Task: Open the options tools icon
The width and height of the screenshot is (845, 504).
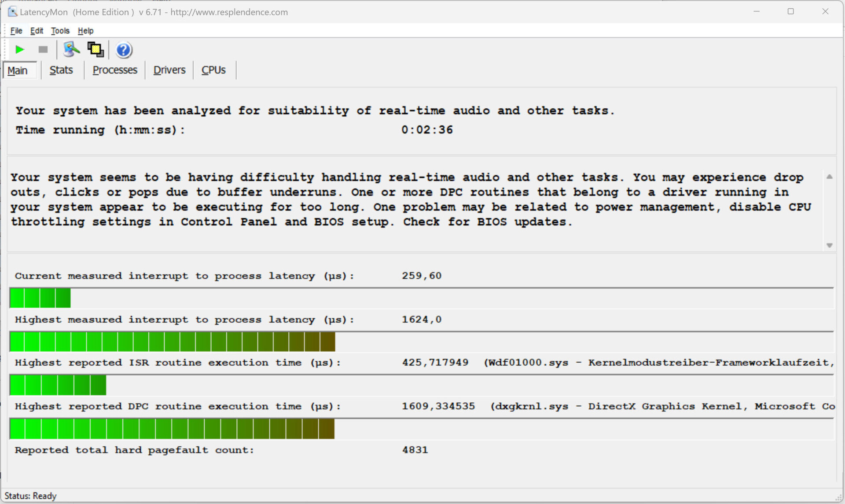Action: pos(71,49)
